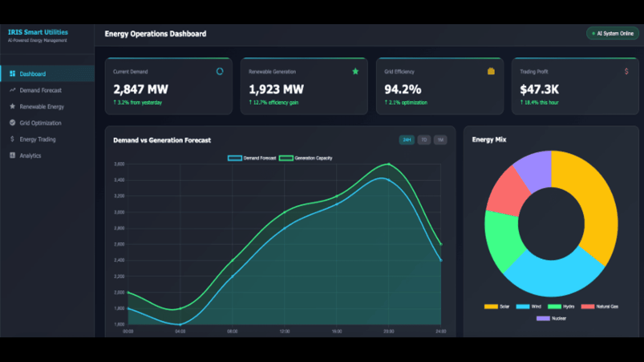Click the Renewable Energy star icon in sidebar

[x=13, y=107]
